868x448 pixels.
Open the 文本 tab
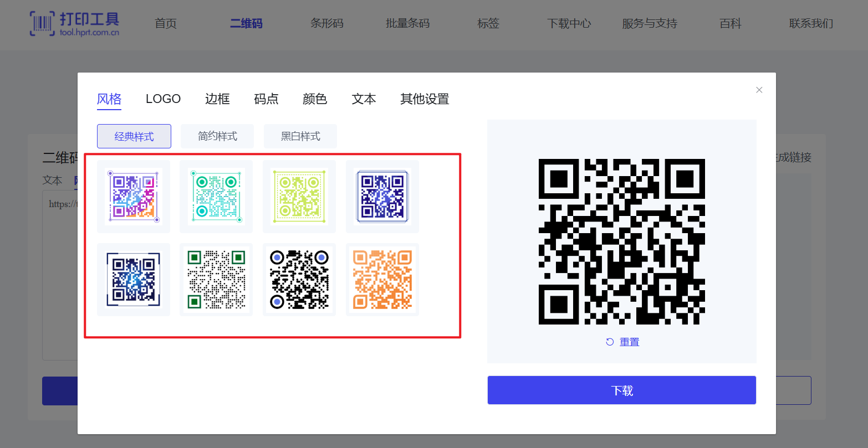pos(364,99)
